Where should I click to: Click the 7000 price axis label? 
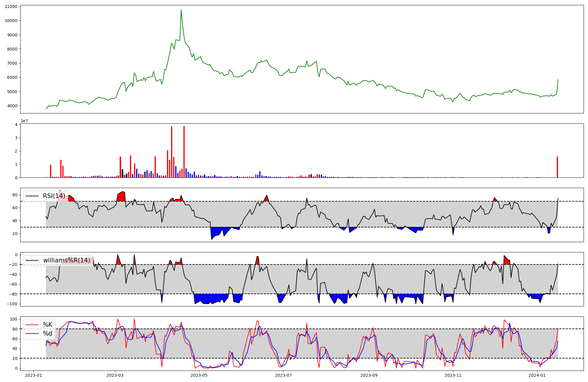(12, 63)
